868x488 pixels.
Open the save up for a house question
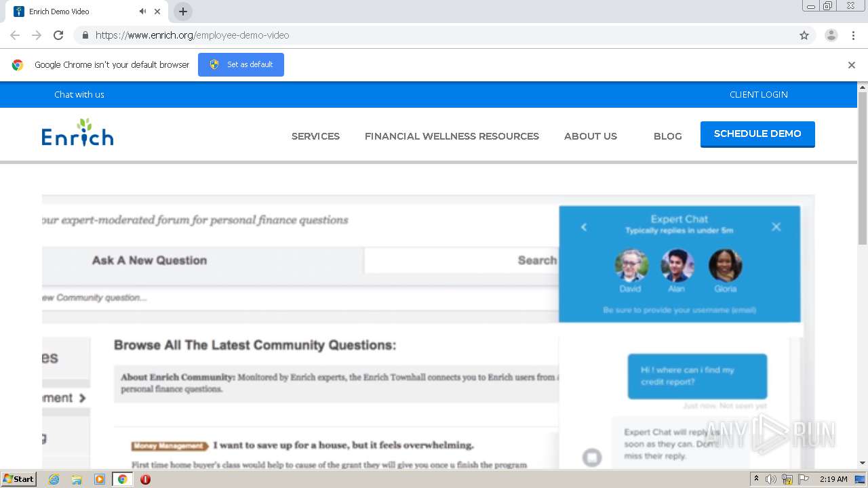click(x=343, y=445)
